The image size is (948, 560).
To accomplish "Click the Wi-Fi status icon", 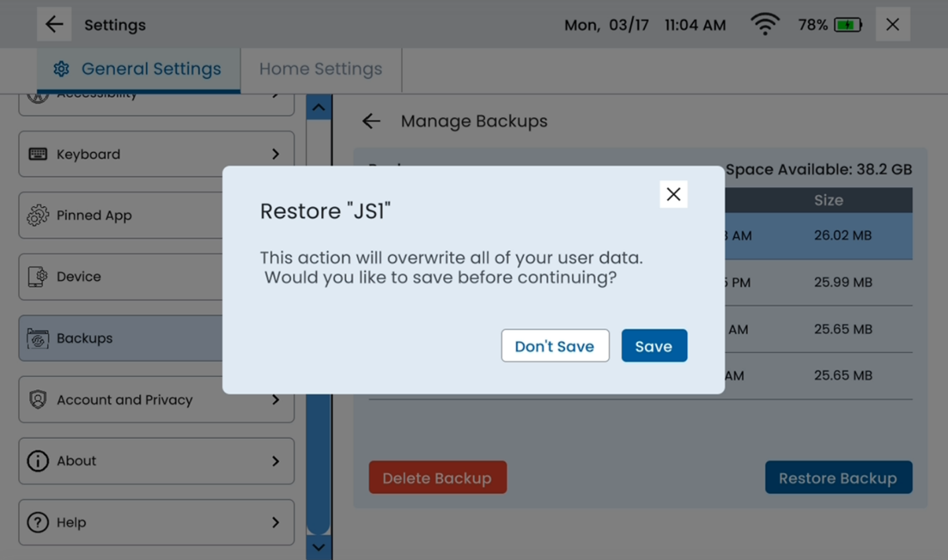I will [764, 25].
